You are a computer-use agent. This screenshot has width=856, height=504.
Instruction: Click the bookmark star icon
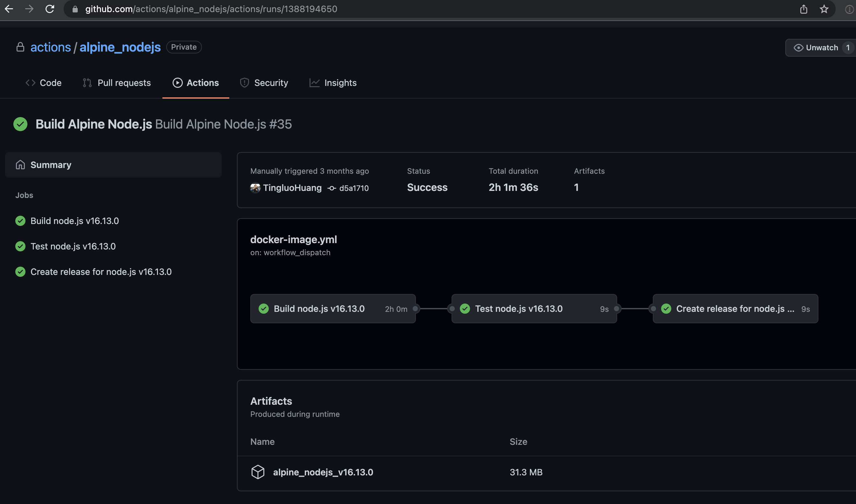[x=824, y=9]
